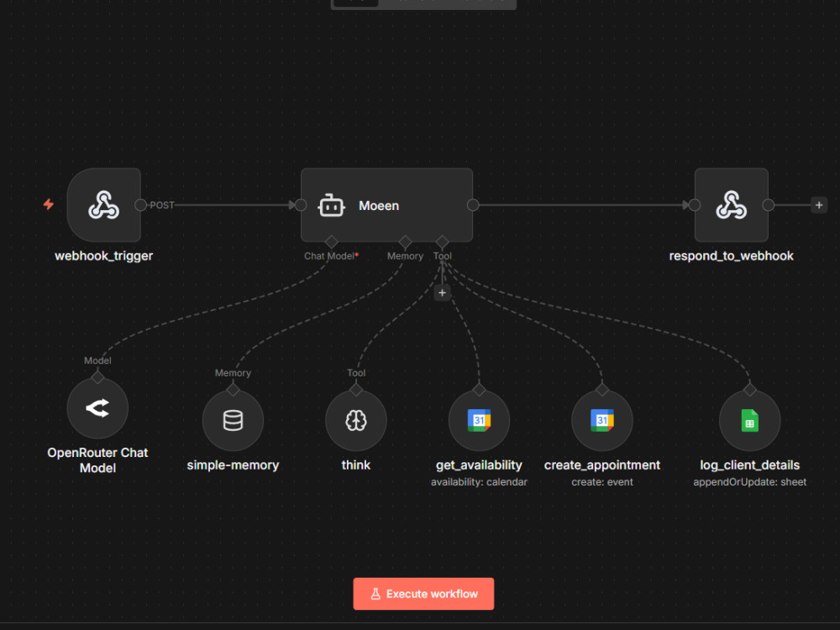Viewport: 840px width, 630px height.
Task: Click the "think" label
Action: point(355,465)
